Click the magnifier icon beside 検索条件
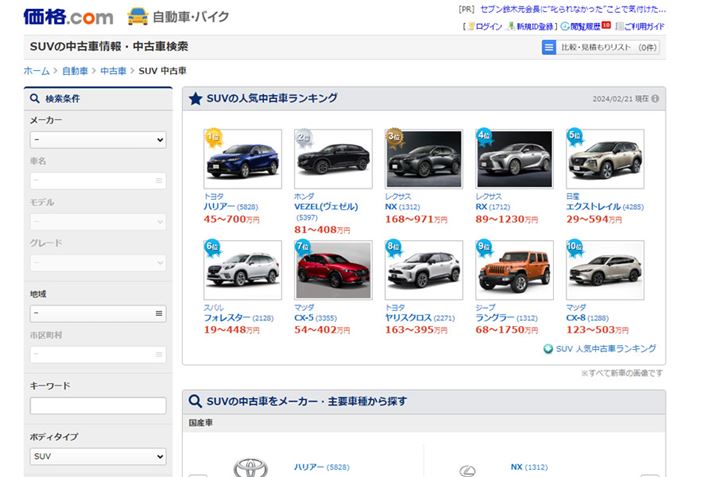Viewport: 715px width, 477px height. pos(35,99)
